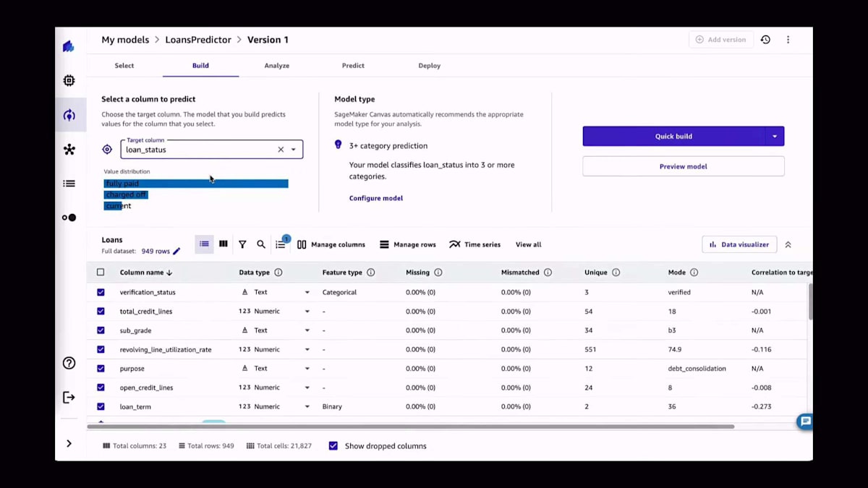Switch to the Predict tab

[353, 66]
